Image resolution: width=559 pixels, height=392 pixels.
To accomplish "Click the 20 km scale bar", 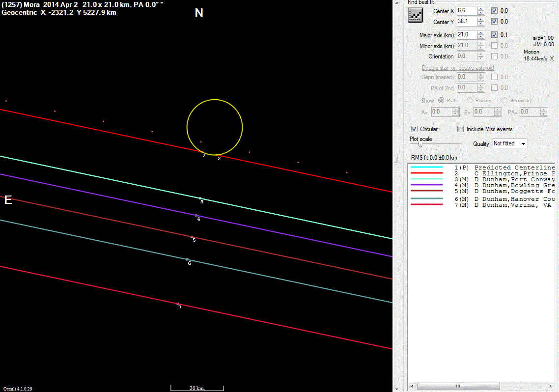I will 197,388.
